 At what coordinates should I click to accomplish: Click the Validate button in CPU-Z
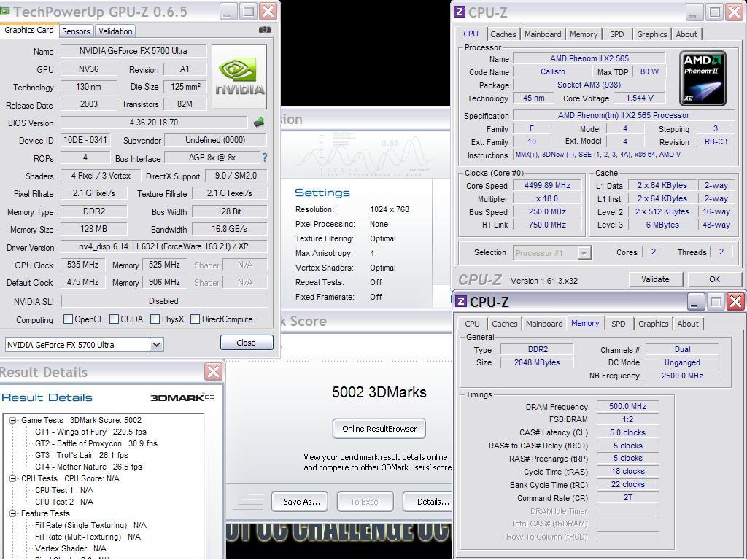click(x=655, y=279)
